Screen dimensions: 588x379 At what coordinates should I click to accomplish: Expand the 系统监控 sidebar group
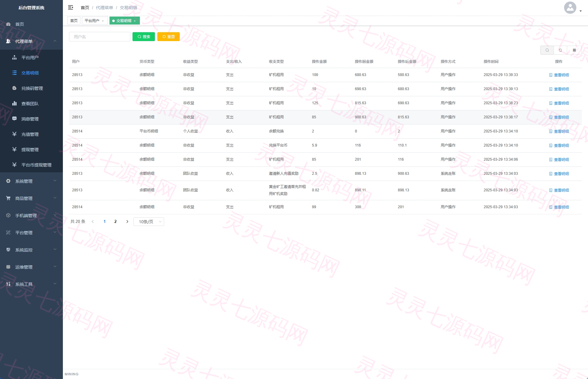tap(31, 250)
